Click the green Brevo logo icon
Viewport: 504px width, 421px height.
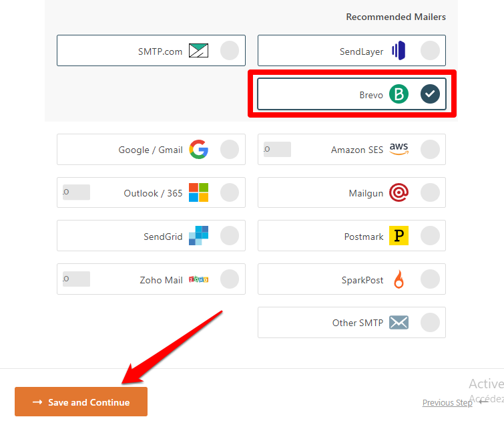click(x=399, y=94)
